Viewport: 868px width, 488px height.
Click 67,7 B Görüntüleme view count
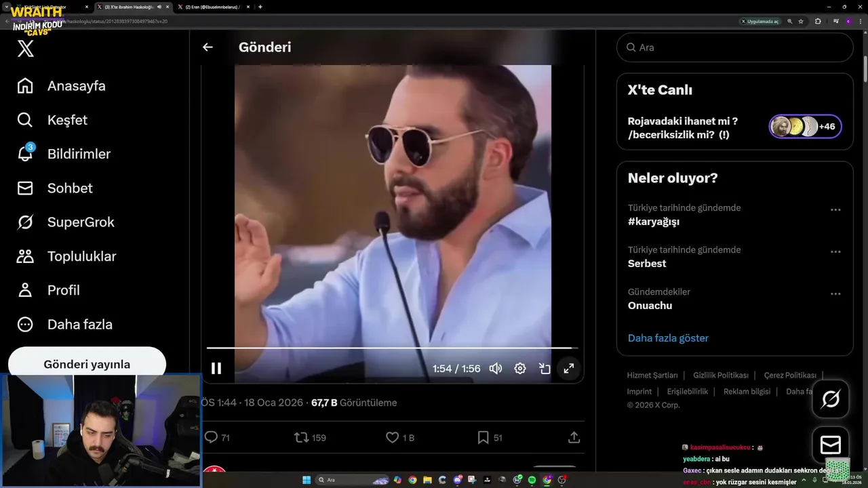(x=354, y=403)
